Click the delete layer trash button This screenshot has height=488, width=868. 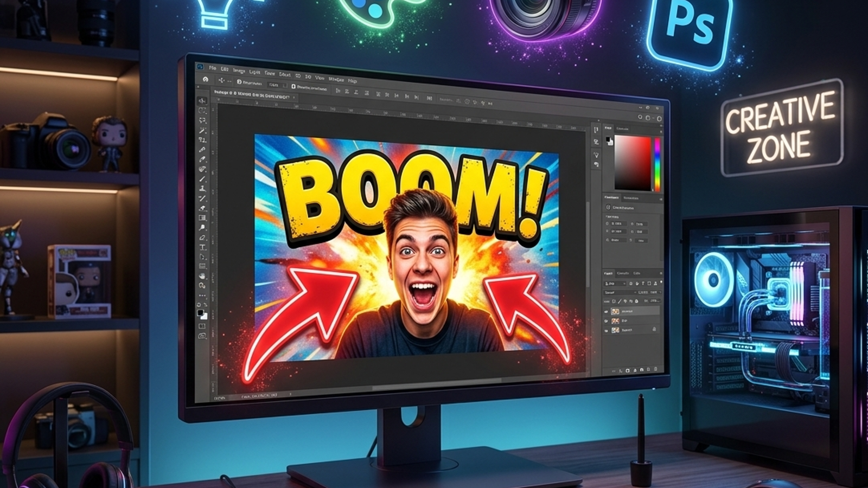click(x=655, y=369)
